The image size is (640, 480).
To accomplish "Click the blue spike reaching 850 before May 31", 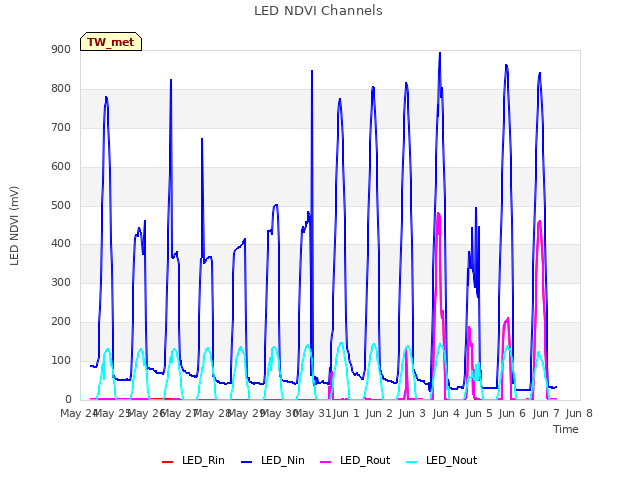I will pos(312,71).
